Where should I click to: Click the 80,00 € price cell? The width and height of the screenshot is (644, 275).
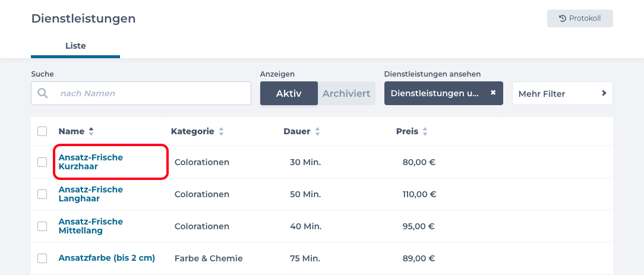pyautogui.click(x=419, y=162)
